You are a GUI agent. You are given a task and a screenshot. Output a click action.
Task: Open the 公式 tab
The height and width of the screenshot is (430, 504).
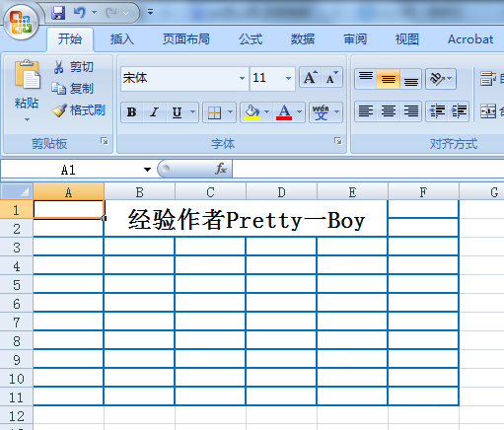click(x=251, y=39)
